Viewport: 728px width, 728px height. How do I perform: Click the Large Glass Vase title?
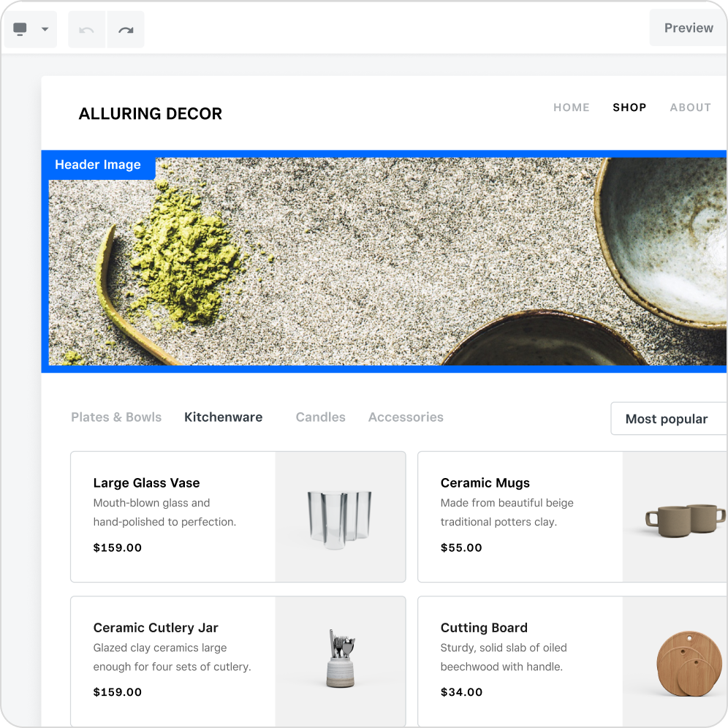[146, 483]
